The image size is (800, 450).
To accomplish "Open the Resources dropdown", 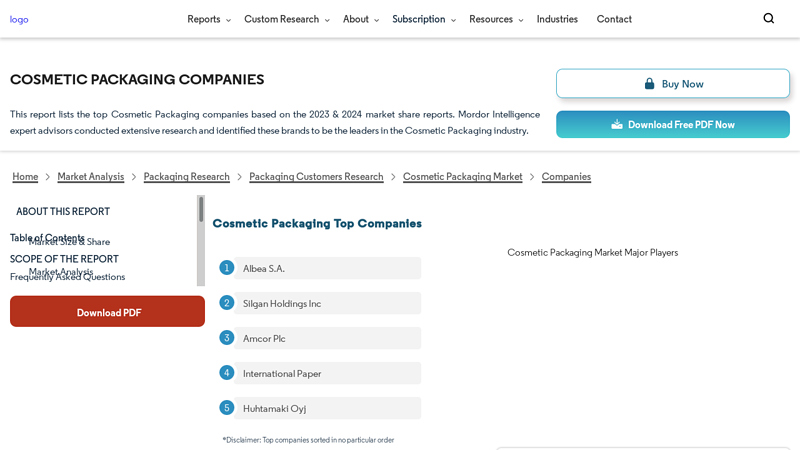I will coord(495,19).
